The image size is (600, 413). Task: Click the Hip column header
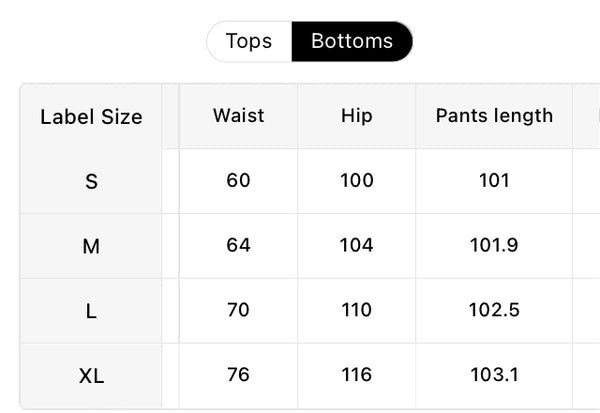point(357,116)
